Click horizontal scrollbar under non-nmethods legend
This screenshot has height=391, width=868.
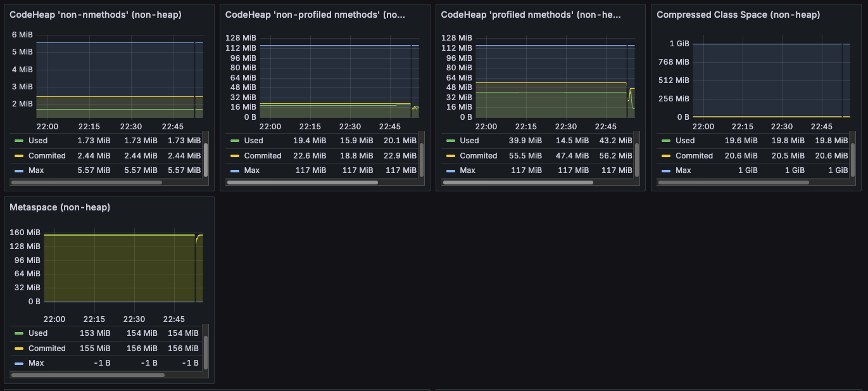pos(87,183)
